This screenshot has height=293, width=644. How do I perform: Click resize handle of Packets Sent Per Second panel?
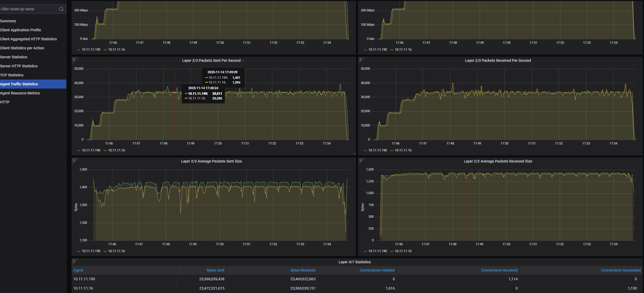[354, 154]
